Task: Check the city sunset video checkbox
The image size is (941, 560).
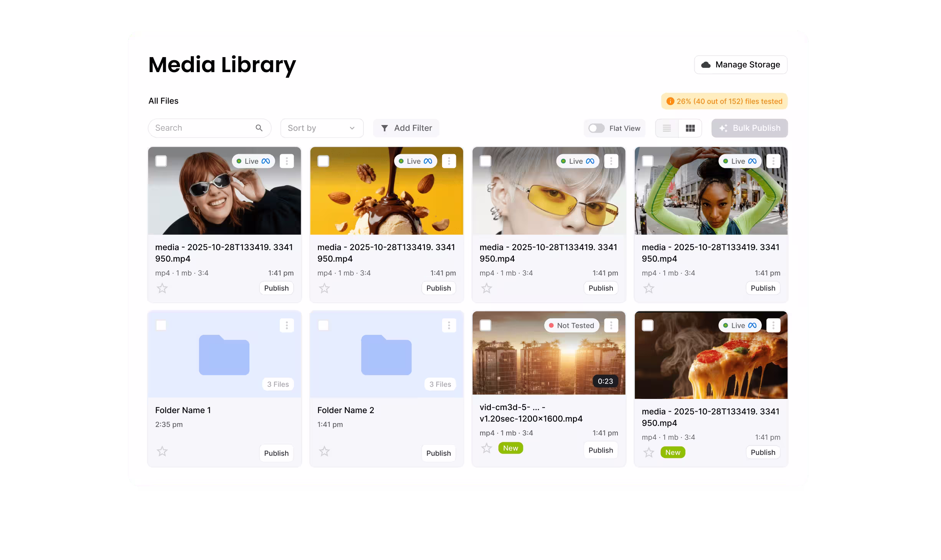Action: pyautogui.click(x=485, y=325)
